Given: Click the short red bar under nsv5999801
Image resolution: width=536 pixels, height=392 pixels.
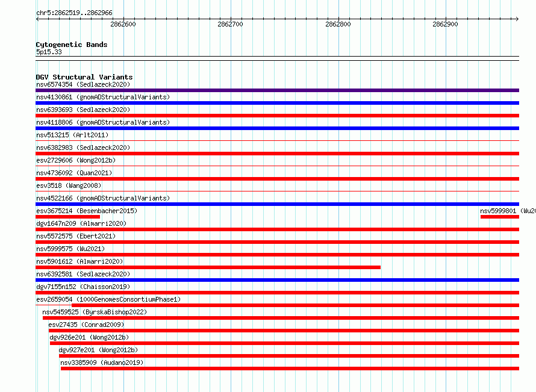Looking at the screenshot, I should 500,217.
